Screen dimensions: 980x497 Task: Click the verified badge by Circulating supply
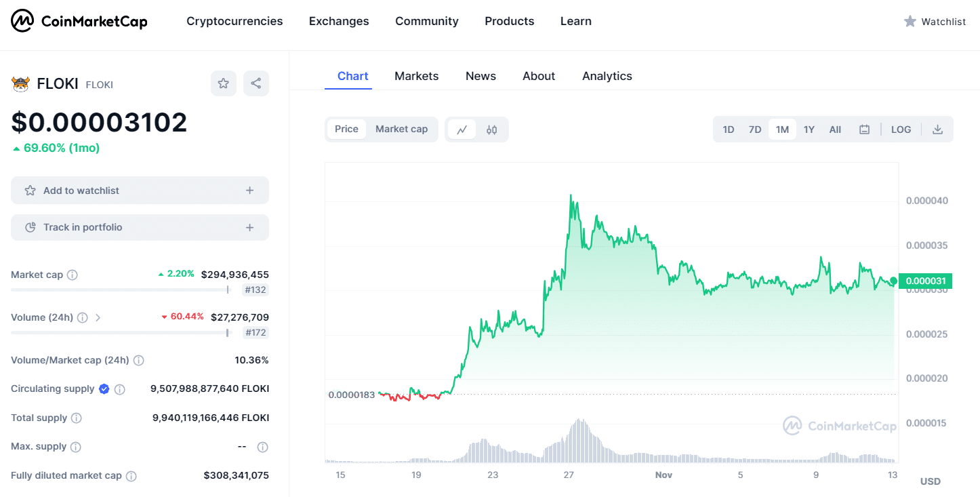click(x=104, y=389)
